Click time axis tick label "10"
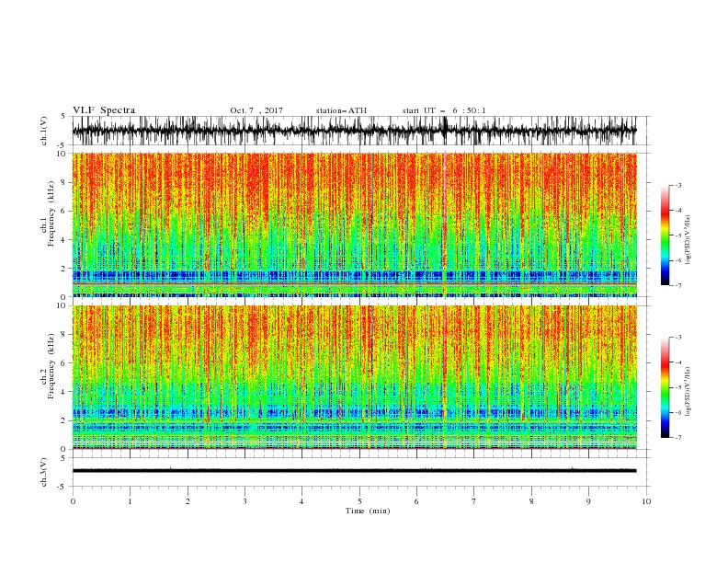Screen dimensions: 728x563 click(646, 501)
